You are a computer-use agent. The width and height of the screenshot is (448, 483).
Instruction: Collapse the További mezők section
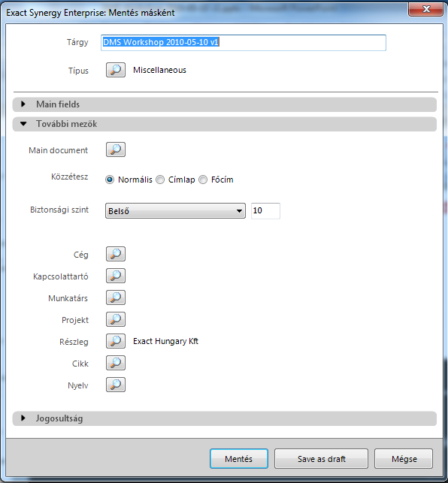tap(225, 124)
